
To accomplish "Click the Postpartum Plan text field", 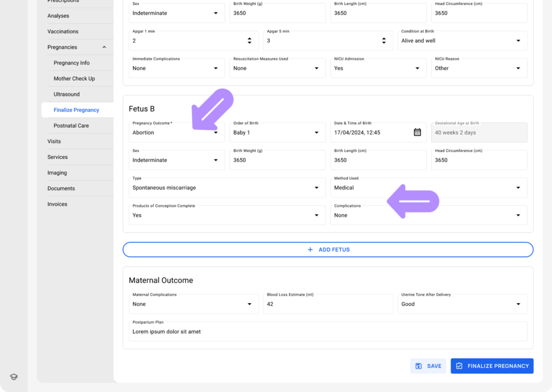I will point(328,332).
